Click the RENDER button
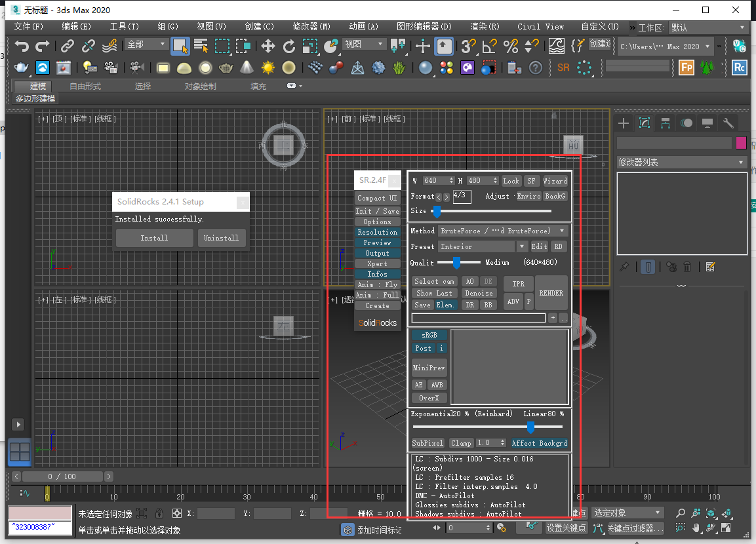This screenshot has height=544, width=756. 551,293
